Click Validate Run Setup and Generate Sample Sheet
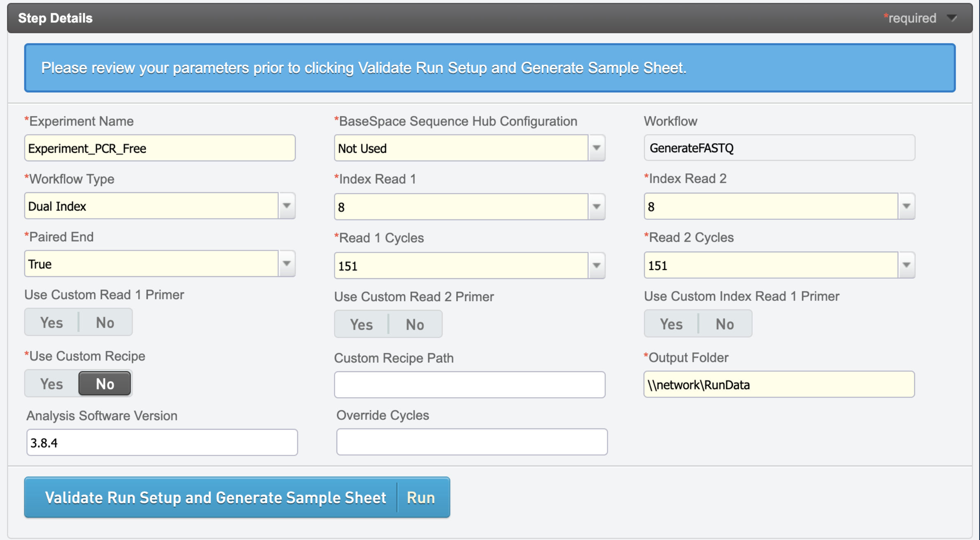 215,498
